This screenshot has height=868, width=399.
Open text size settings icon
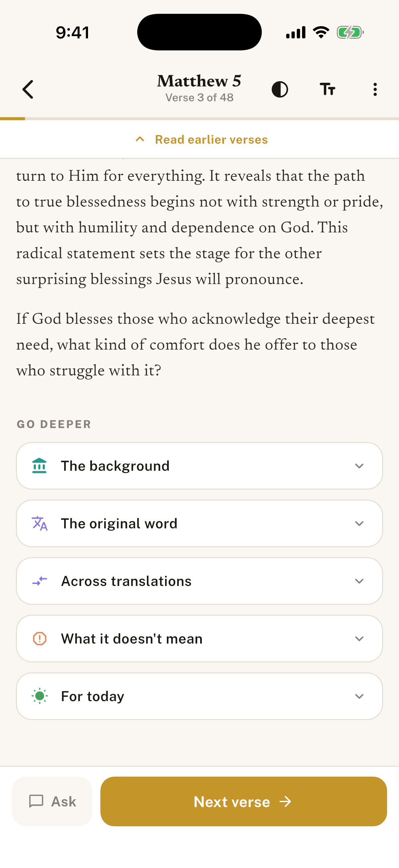click(327, 89)
